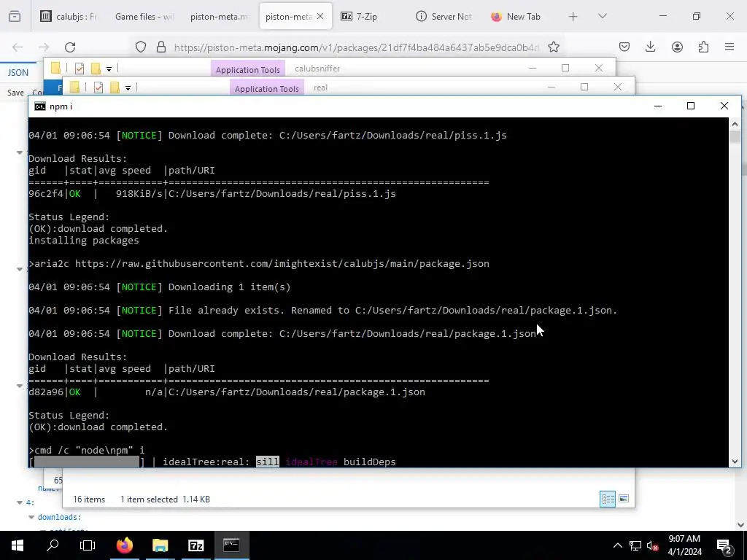The image size is (747, 560).
Task: Open the notification center icon
Action: point(724,545)
